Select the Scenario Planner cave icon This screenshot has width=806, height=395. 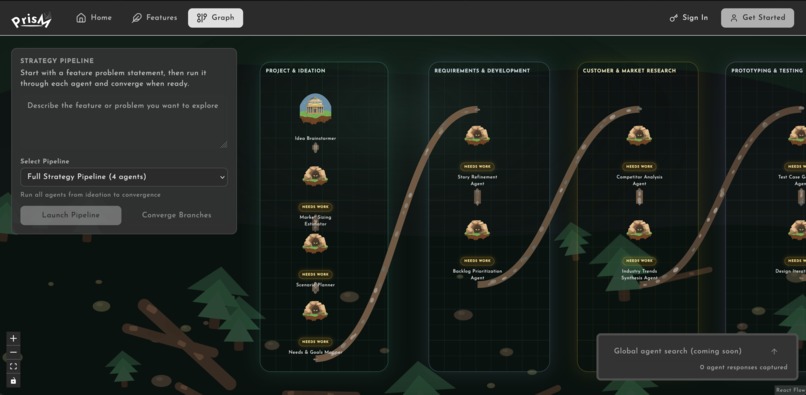pos(315,243)
